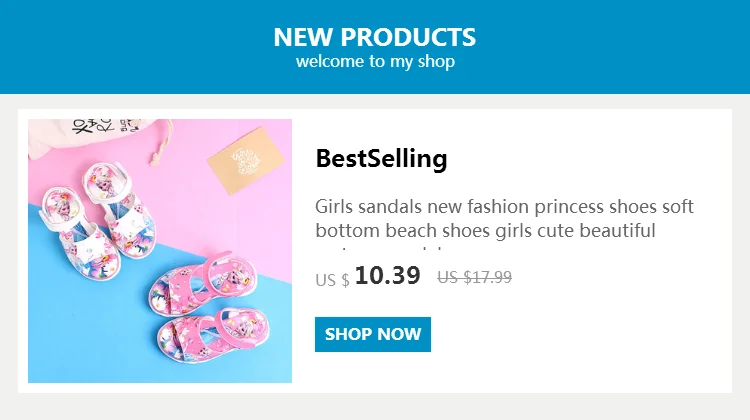750x420 pixels.
Task: Open the girls sandals product photo
Action: coord(160,251)
